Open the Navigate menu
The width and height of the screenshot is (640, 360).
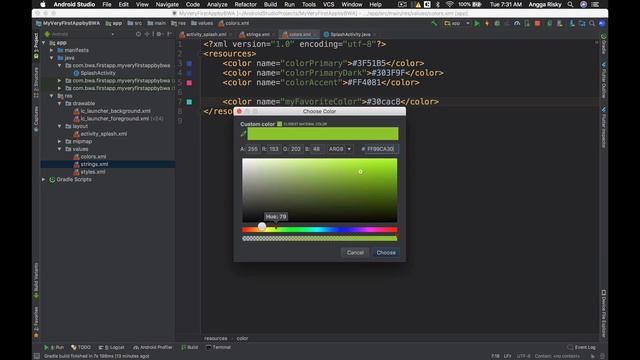(167, 4)
